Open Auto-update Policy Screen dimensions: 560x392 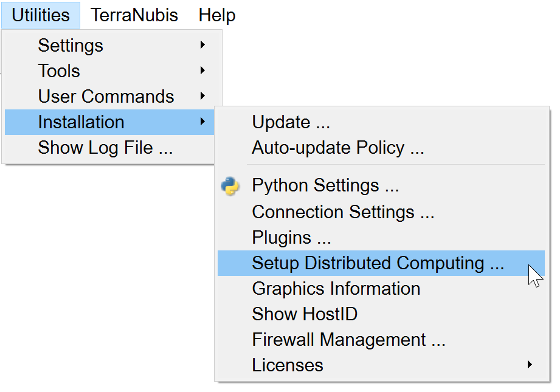pyautogui.click(x=337, y=148)
